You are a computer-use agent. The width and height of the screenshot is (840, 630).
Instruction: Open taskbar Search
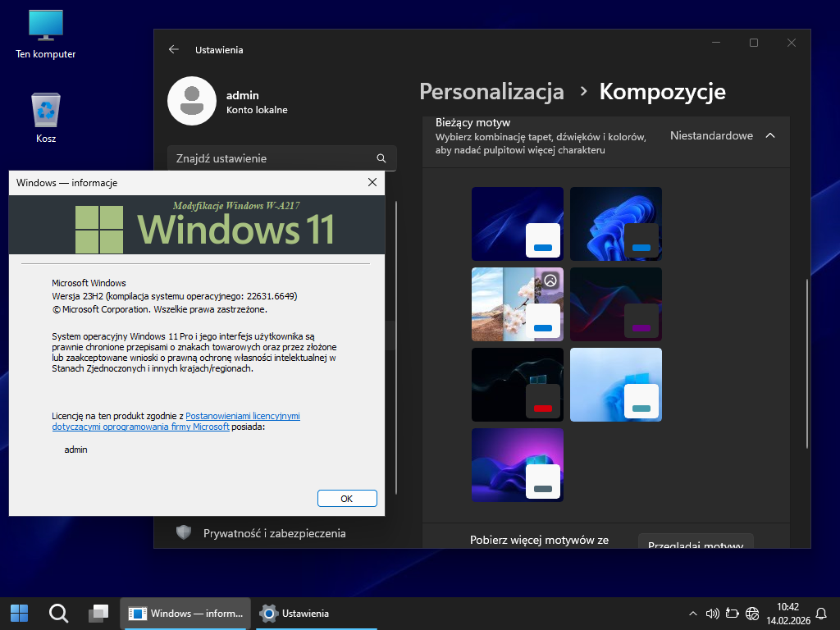(58, 613)
